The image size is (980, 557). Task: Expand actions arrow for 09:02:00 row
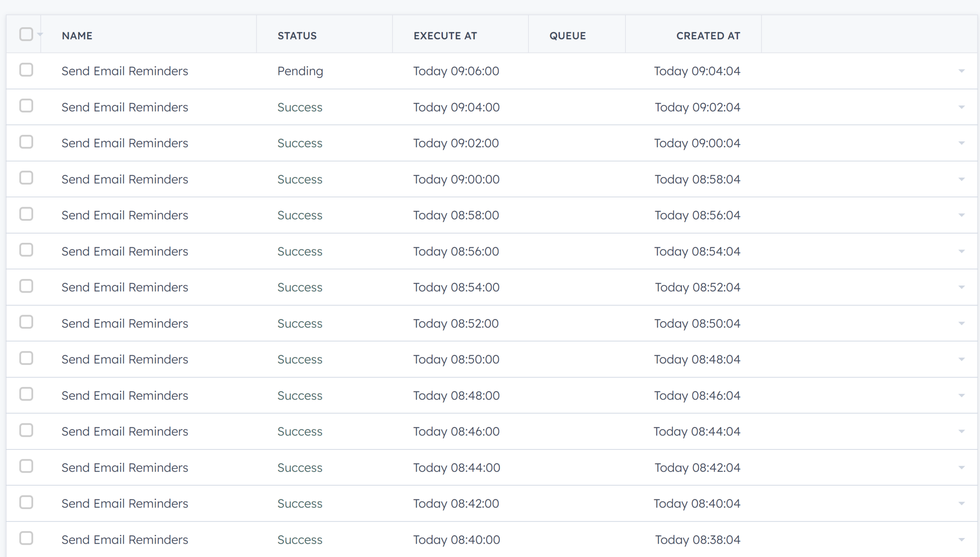pos(961,143)
